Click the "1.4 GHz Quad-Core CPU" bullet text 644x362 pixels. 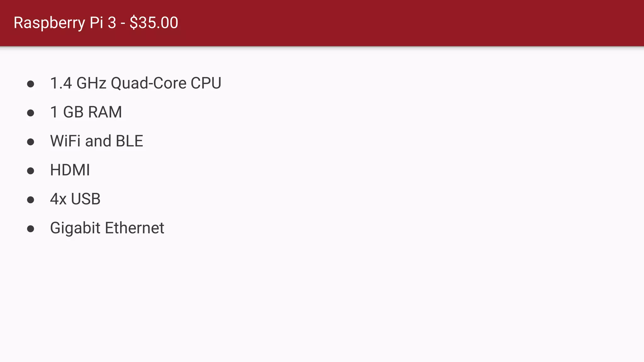point(136,83)
